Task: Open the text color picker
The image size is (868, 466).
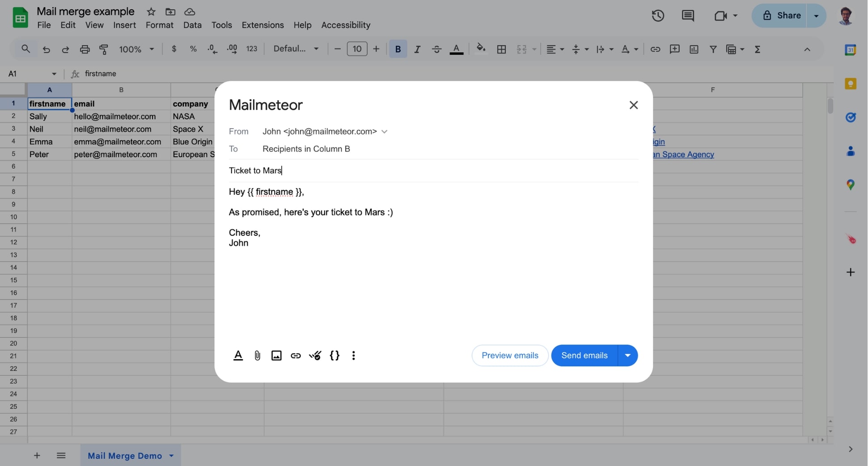Action: [x=456, y=49]
